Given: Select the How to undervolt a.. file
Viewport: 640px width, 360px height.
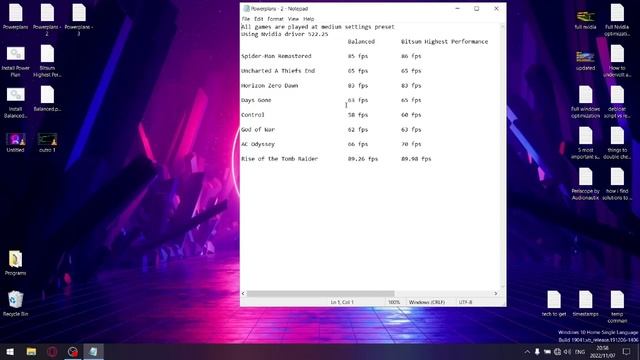Looking at the screenshot, I should 617,61.
